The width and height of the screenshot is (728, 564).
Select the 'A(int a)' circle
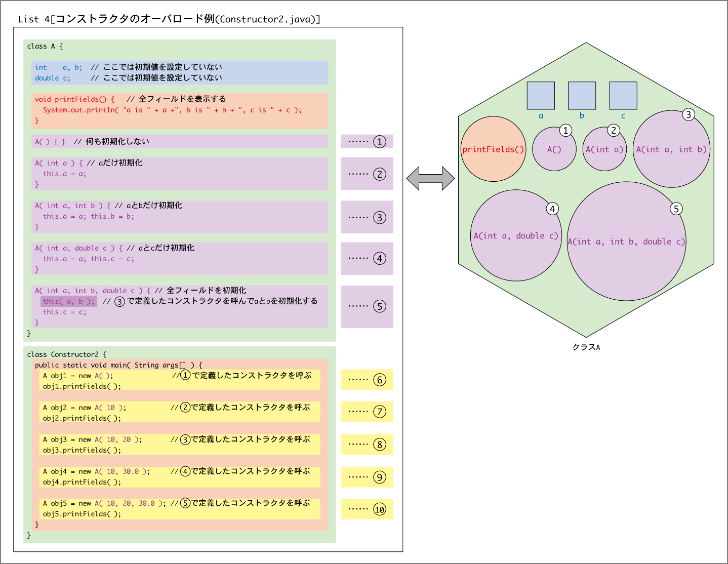(x=604, y=149)
